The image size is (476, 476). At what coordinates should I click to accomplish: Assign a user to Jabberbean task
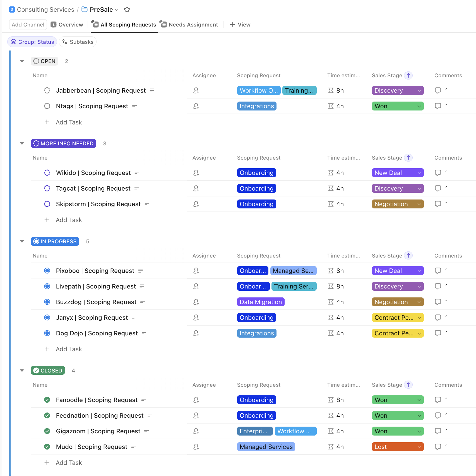196,90
